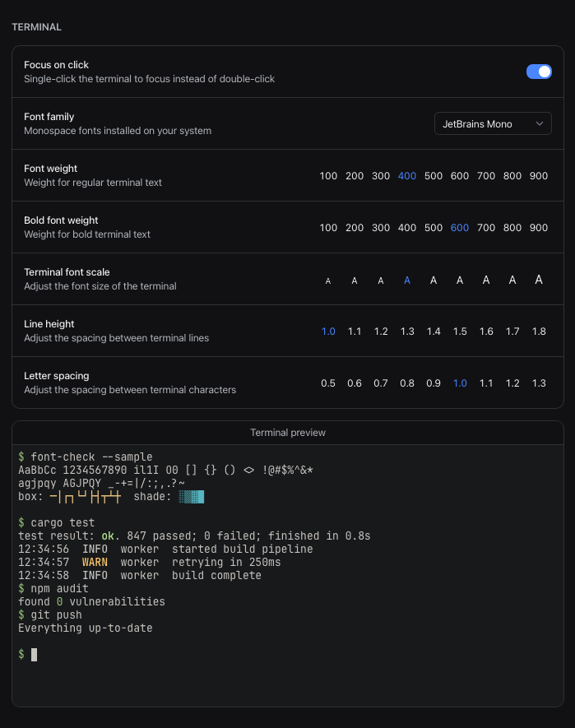Click the Terminal preview header label

pyautogui.click(x=288, y=433)
